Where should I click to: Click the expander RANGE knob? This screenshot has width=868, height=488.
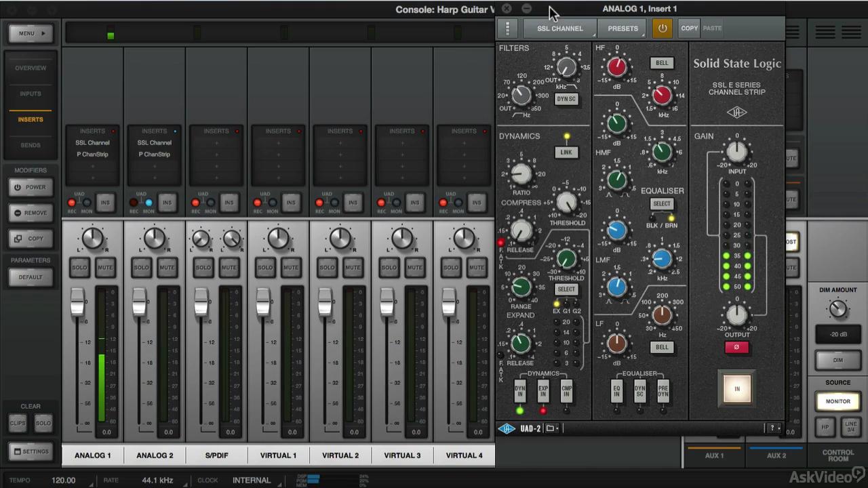click(521, 287)
